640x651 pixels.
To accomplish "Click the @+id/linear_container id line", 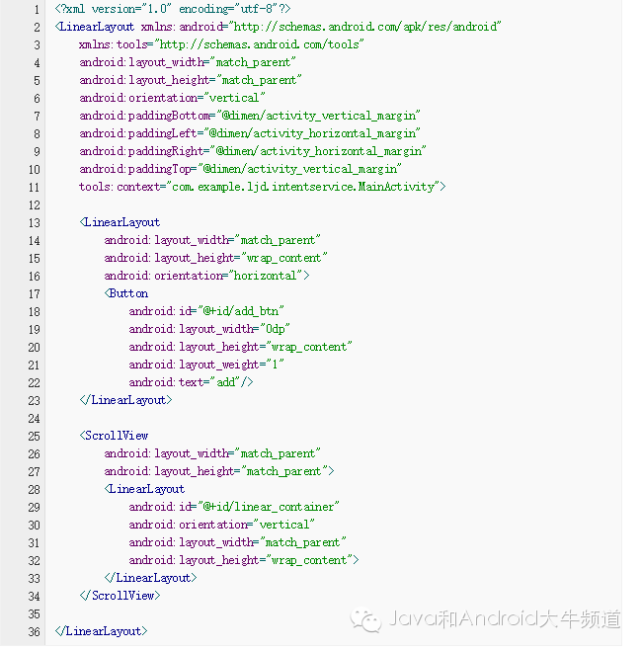I will click(234, 507).
